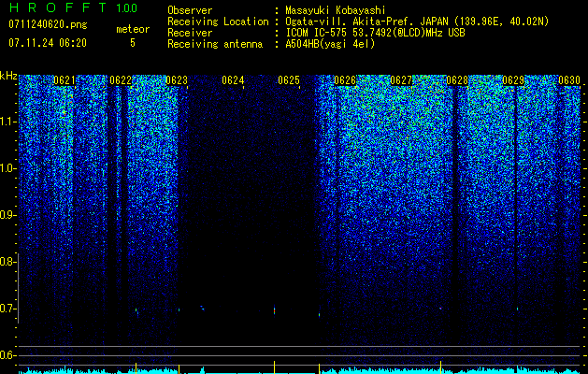588x374 pixels.
Task: Click the 0621 time marker
Action: coord(65,80)
